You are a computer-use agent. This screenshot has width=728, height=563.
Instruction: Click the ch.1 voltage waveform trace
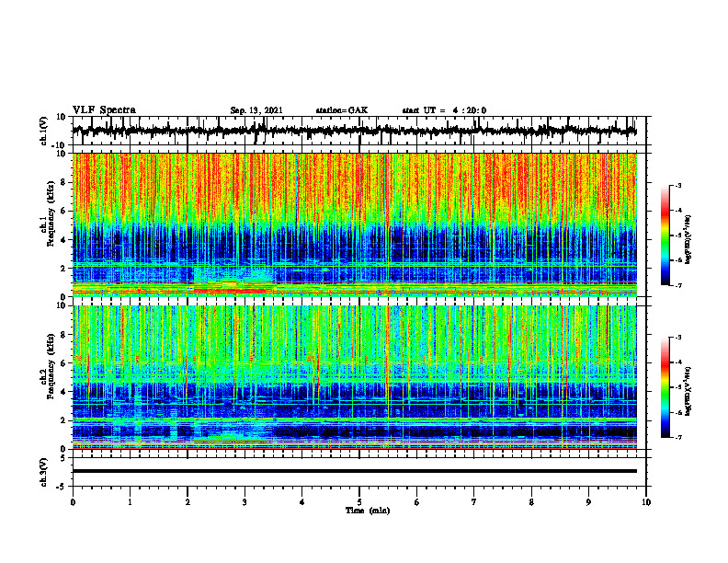click(x=354, y=131)
